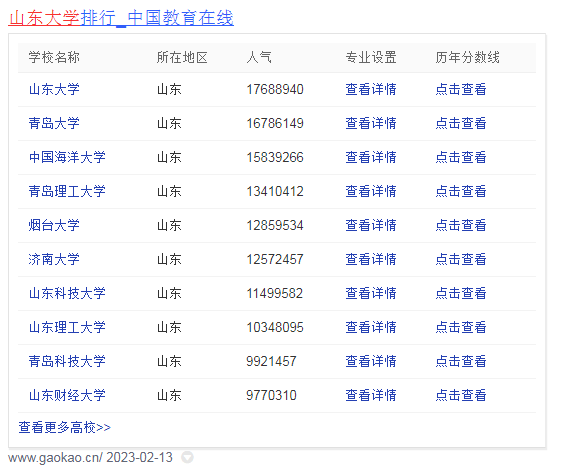Open the 山东科技大学 school link
Image resolution: width=581 pixels, height=466 pixels.
click(x=67, y=293)
